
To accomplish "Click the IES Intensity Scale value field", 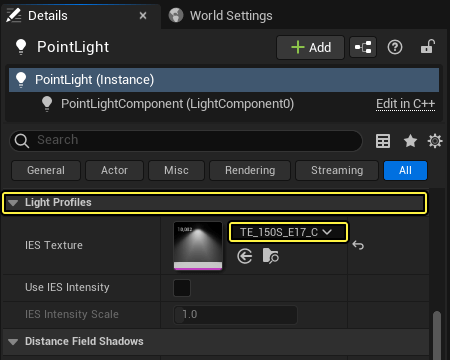I will (235, 315).
